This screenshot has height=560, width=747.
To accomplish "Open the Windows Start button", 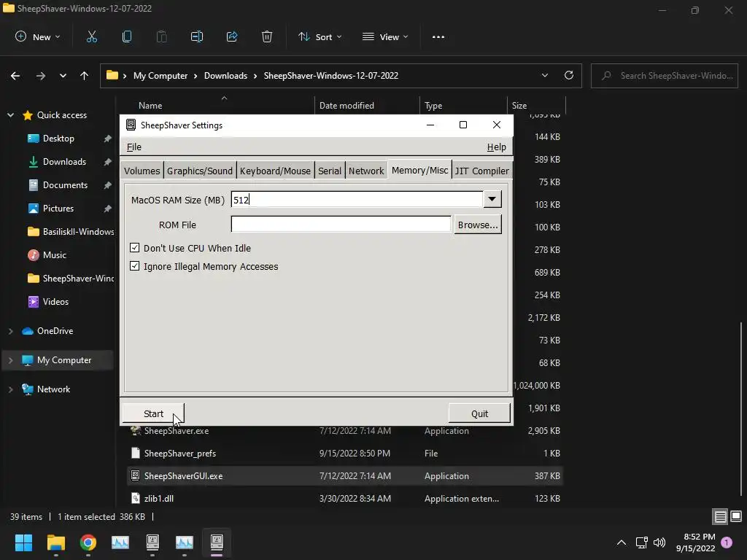I will coord(23,542).
